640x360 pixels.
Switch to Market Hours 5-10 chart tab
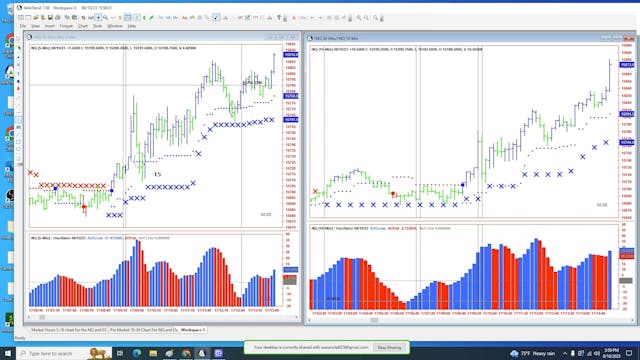click(x=69, y=330)
